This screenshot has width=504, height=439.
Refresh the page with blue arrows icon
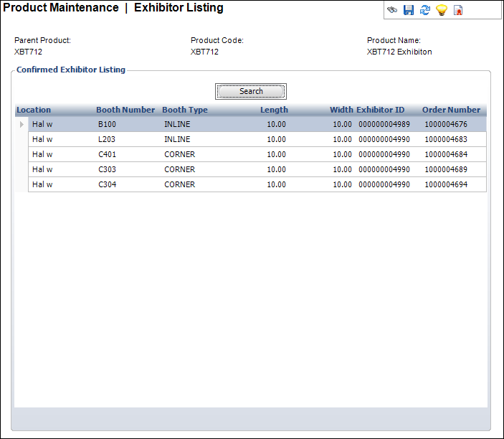click(x=425, y=10)
